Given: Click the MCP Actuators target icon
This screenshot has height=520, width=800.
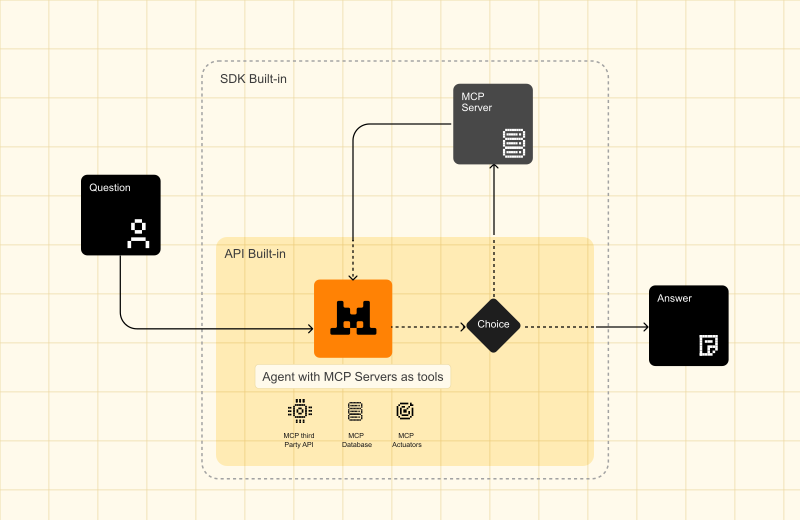Looking at the screenshot, I should (405, 411).
